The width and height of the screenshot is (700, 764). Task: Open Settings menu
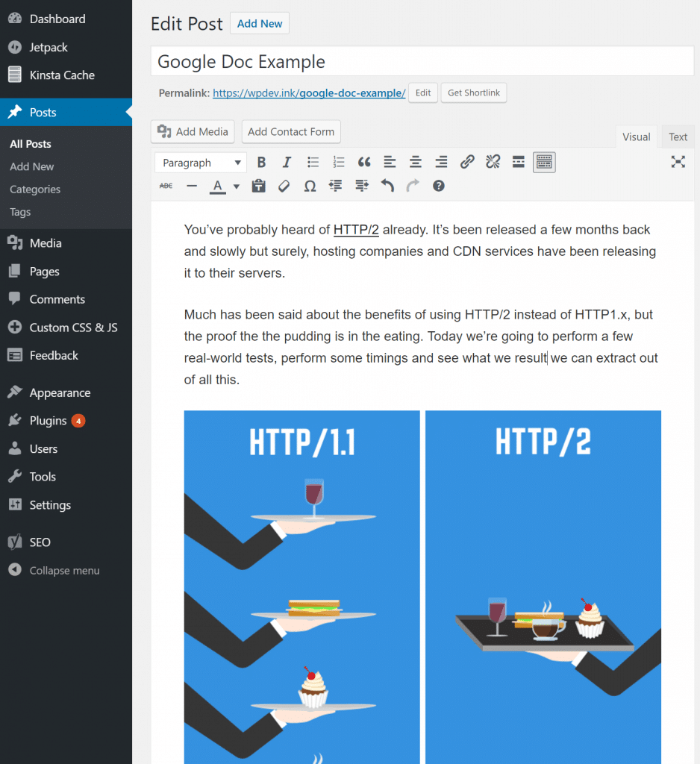(66, 505)
